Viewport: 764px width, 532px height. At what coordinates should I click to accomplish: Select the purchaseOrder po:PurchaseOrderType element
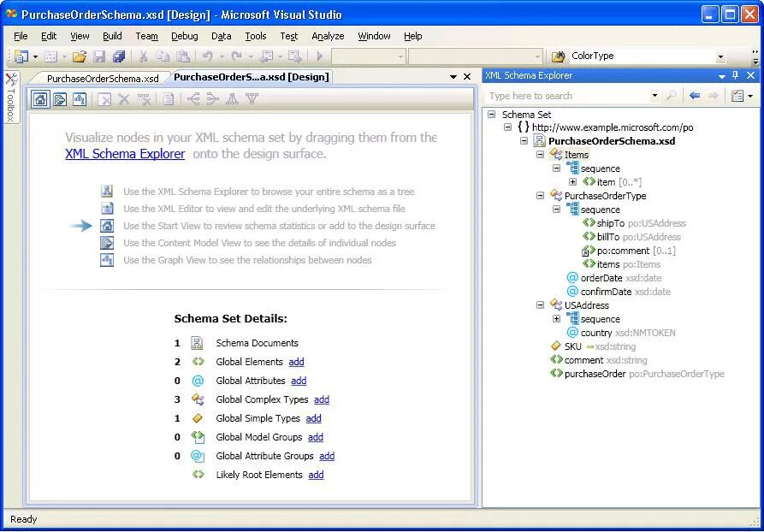click(x=637, y=374)
